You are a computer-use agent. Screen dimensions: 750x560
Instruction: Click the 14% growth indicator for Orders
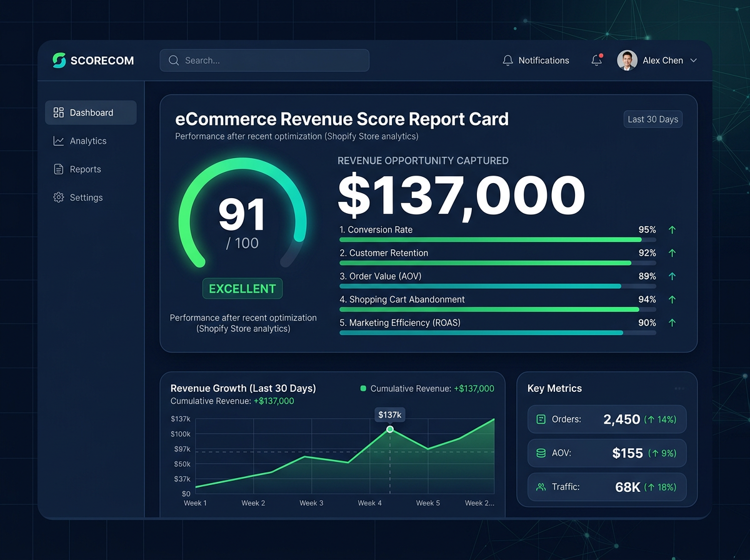661,419
